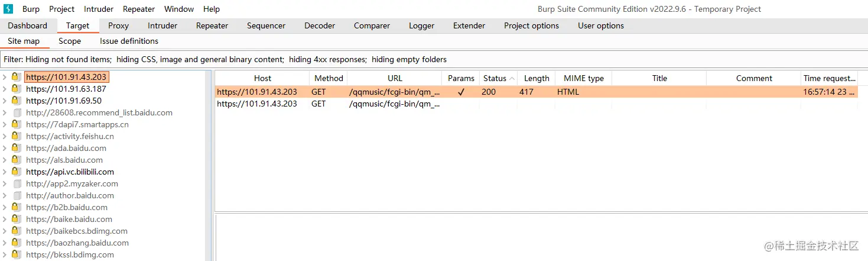The width and height of the screenshot is (868, 261).
Task: Expand the 28608.recommend_list.baidu.com node
Action: (5, 112)
